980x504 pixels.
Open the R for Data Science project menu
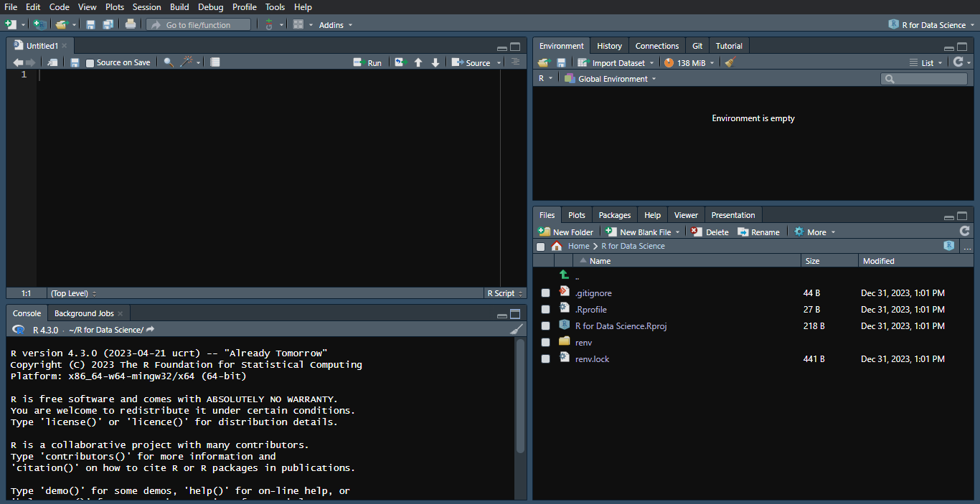(931, 24)
